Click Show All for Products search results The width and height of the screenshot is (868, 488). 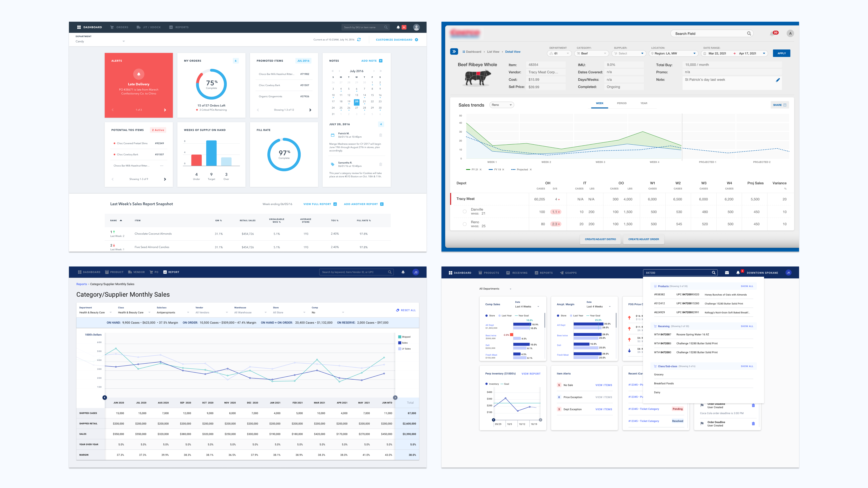coord(747,286)
